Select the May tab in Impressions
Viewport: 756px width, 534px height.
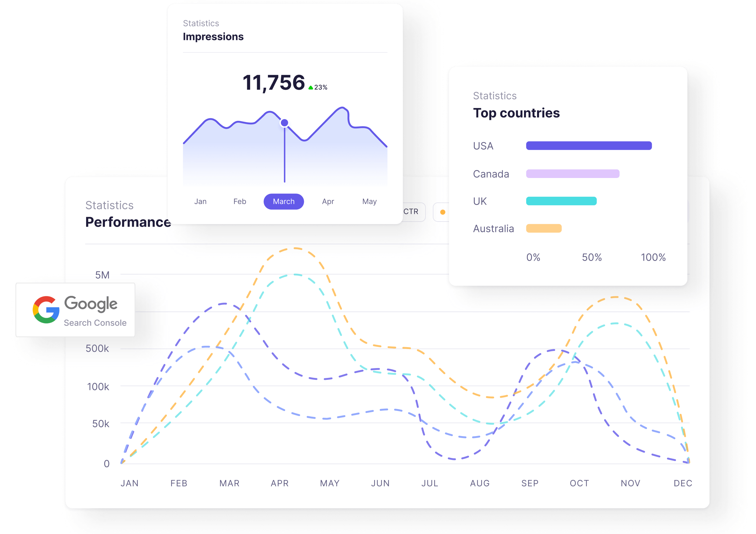click(x=370, y=202)
